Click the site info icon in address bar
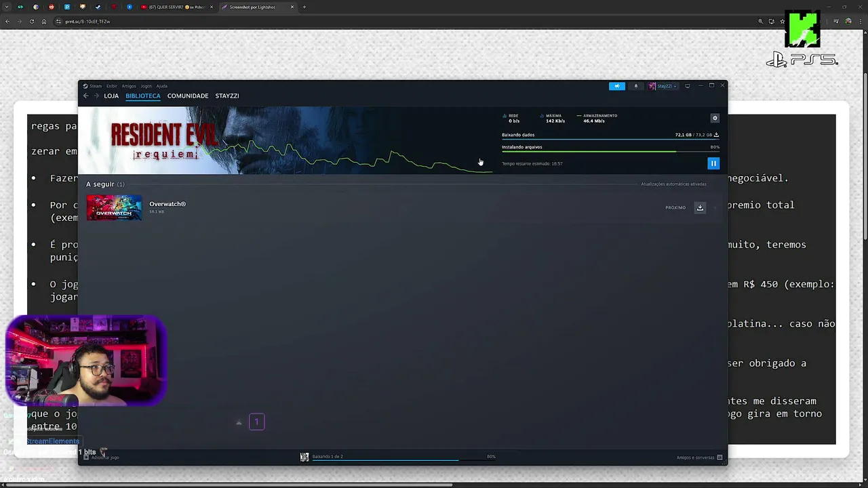 tap(58, 21)
